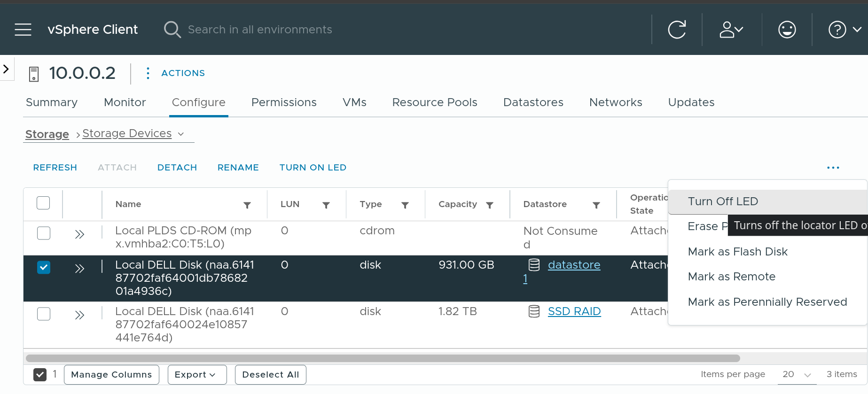Image resolution: width=868 pixels, height=394 pixels.
Task: Open the ACTIONS three-dot menu icon
Action: point(148,73)
